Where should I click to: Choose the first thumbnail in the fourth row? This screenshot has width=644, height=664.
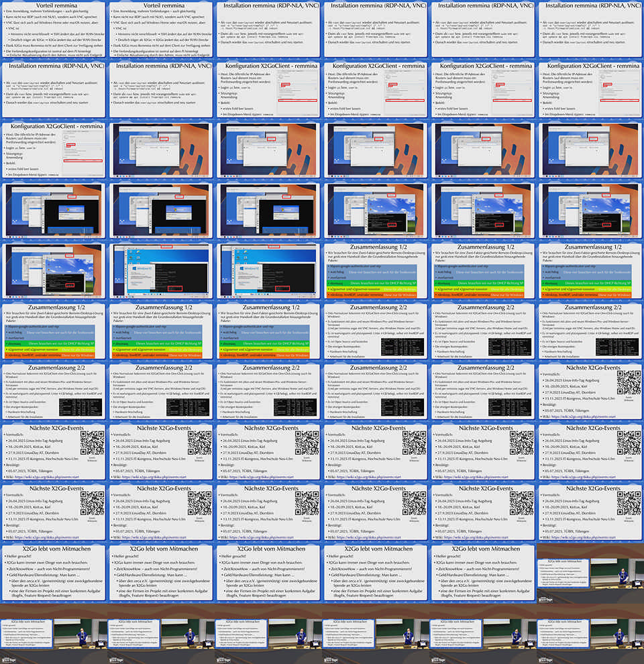coord(54,211)
